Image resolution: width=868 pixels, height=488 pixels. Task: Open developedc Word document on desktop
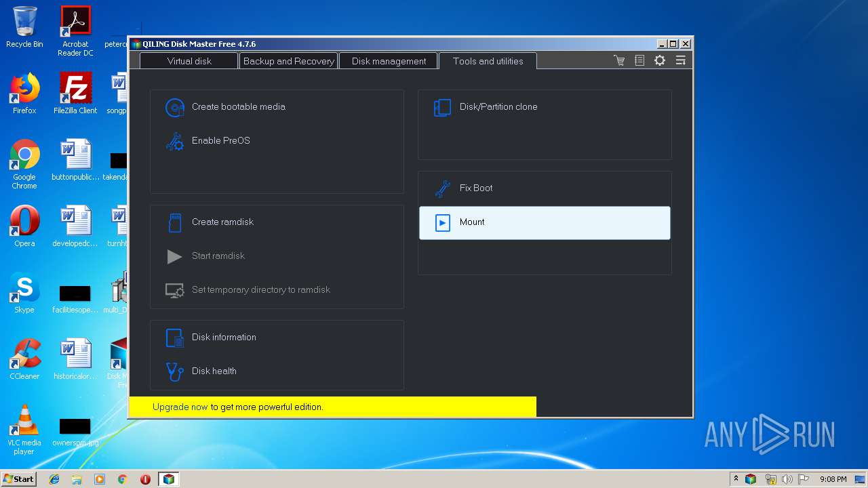[x=75, y=226]
